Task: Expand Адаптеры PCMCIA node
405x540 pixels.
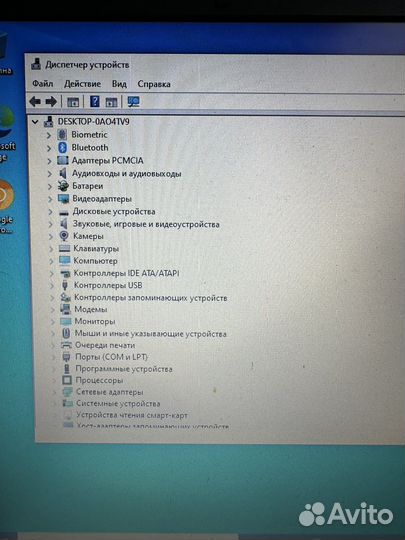Action: pyautogui.click(x=49, y=161)
